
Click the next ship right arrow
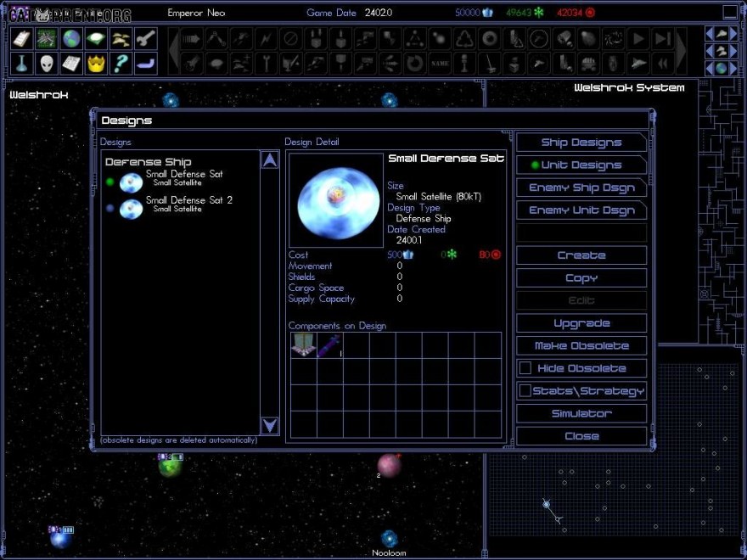[733, 33]
